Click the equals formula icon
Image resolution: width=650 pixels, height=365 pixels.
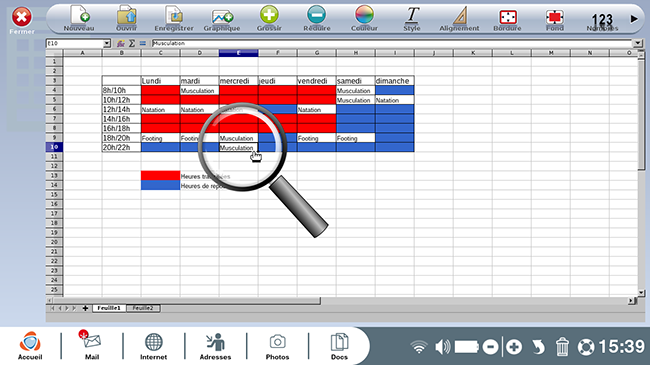coord(143,43)
